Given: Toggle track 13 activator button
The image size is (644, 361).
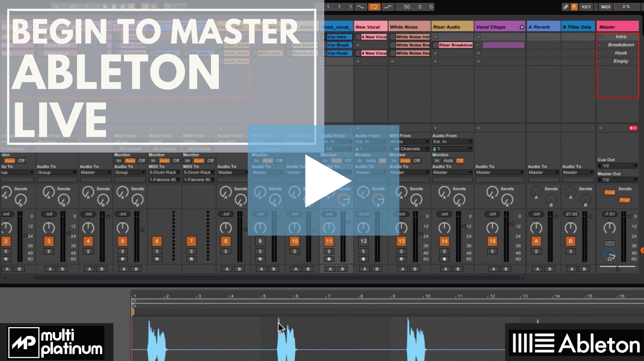Looking at the screenshot, I should point(401,241).
